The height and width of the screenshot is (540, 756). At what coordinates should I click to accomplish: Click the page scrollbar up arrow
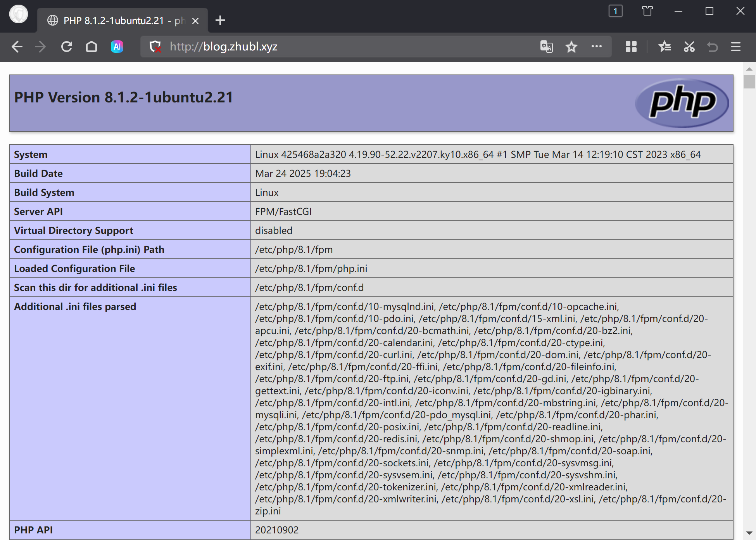pos(749,69)
